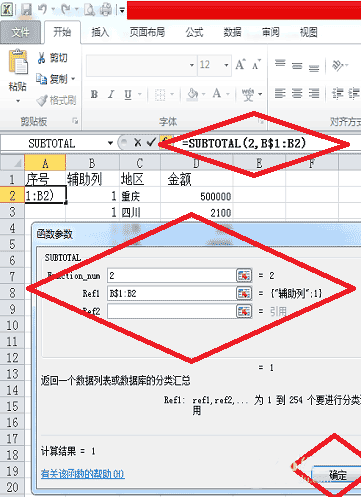Decrease indent
This screenshot has width=361, height=497.
tap(337, 94)
